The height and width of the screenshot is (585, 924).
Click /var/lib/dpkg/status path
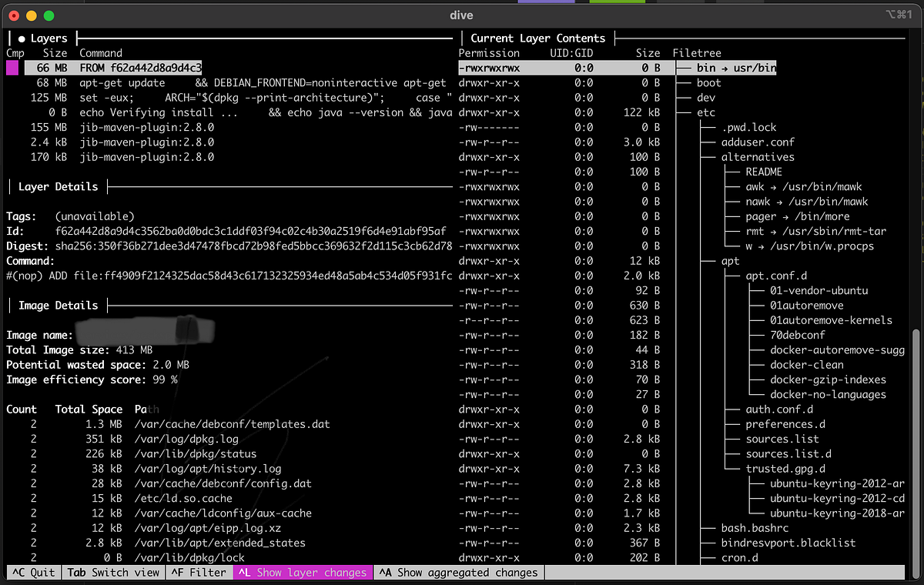[x=196, y=454]
